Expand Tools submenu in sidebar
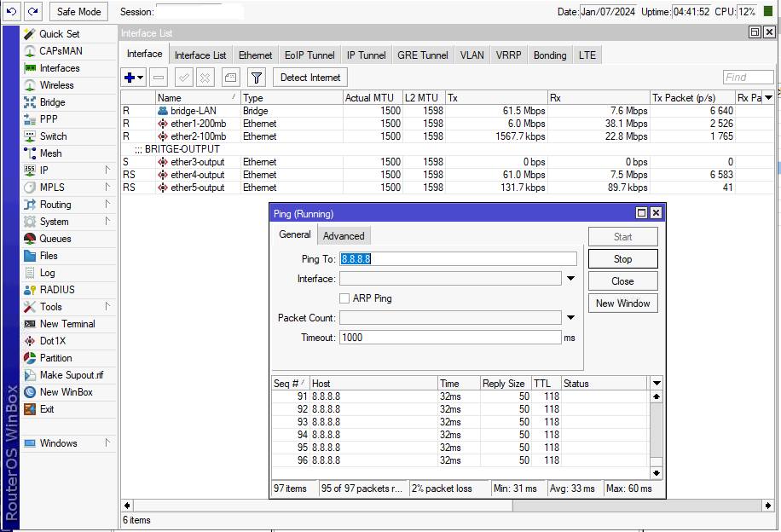The width and height of the screenshot is (781, 532). point(67,307)
